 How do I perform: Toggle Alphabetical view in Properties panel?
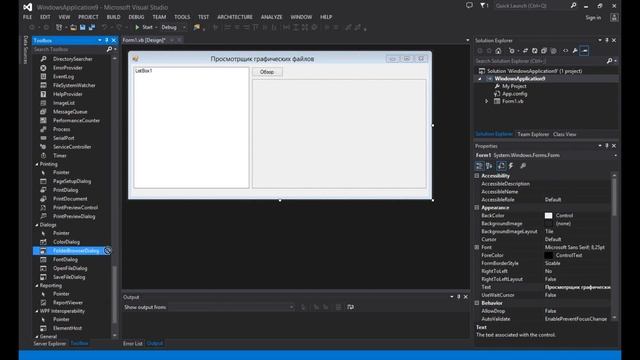point(489,166)
